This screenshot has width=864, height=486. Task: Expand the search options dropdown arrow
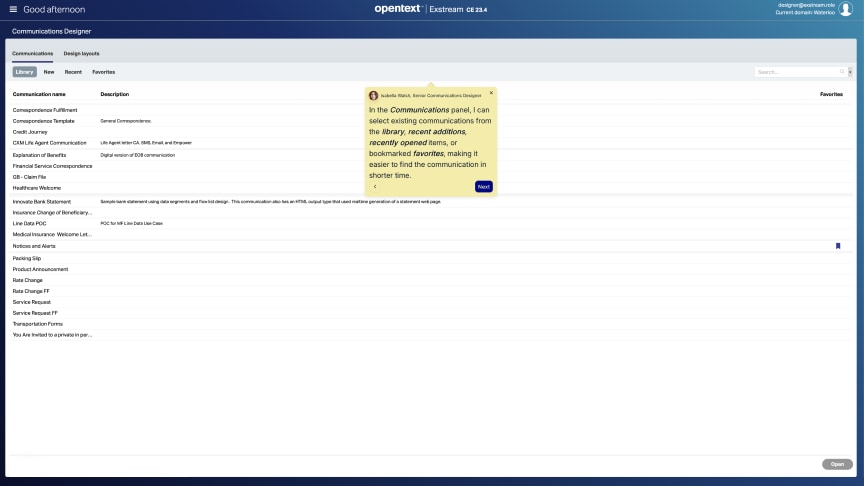click(850, 72)
